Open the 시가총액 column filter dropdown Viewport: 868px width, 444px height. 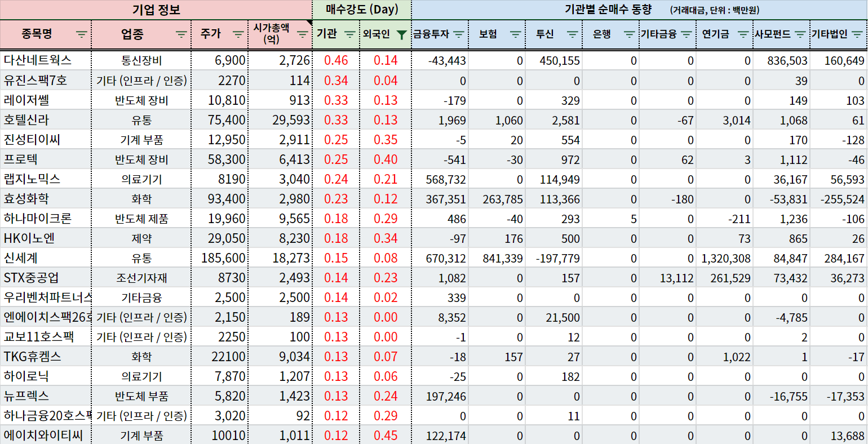pyautogui.click(x=303, y=34)
